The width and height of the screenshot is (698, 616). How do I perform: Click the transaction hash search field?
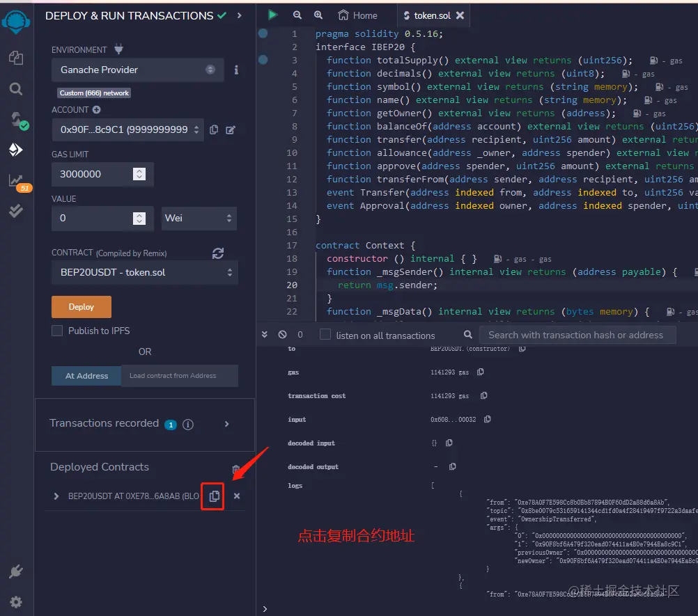point(577,335)
